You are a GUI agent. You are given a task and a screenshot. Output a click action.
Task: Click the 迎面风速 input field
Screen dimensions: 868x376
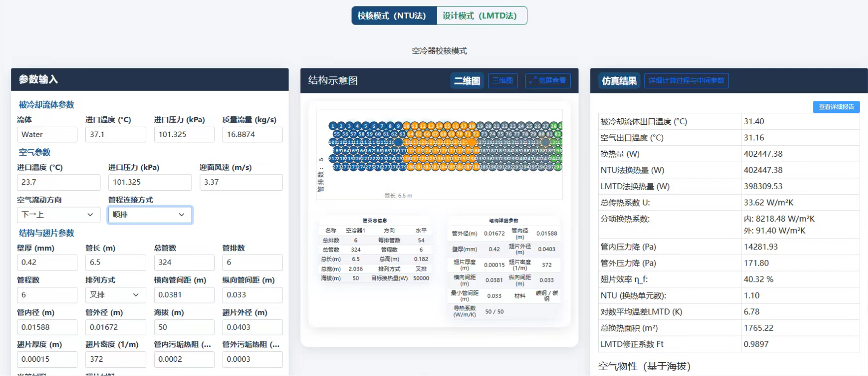(x=241, y=182)
